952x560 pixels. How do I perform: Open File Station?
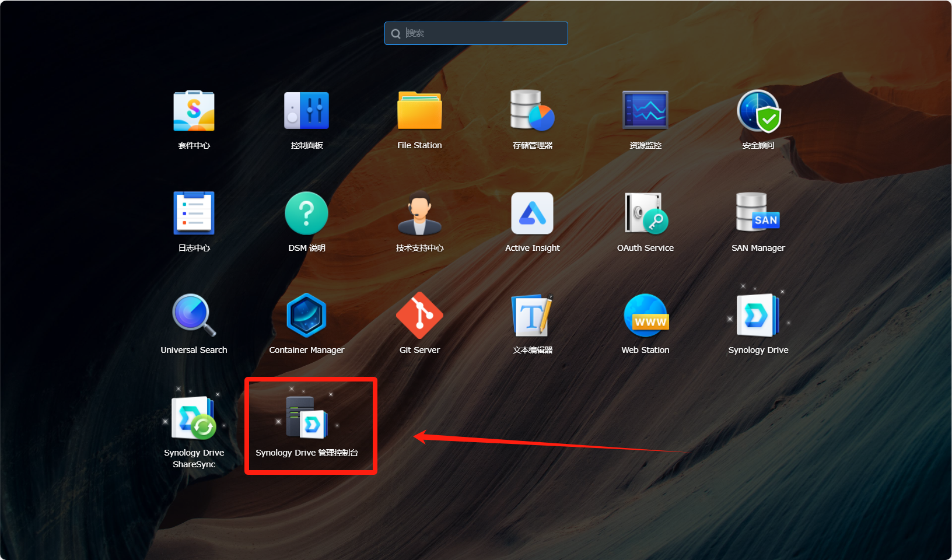click(419, 111)
